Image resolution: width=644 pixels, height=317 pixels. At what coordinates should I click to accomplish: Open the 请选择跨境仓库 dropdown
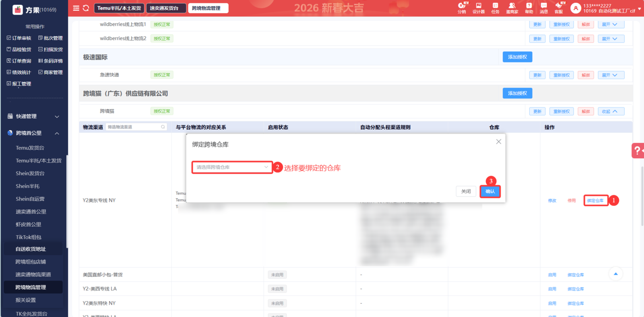[232, 167]
